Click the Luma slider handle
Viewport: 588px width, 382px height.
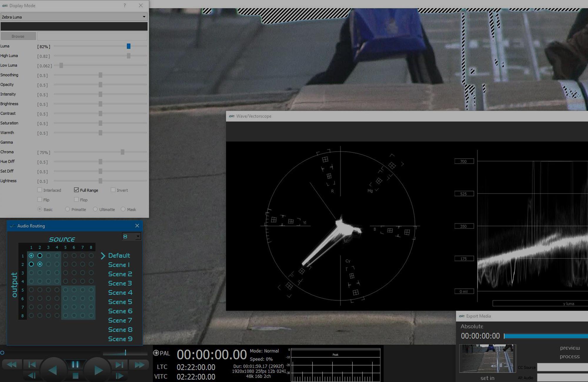pyautogui.click(x=128, y=46)
